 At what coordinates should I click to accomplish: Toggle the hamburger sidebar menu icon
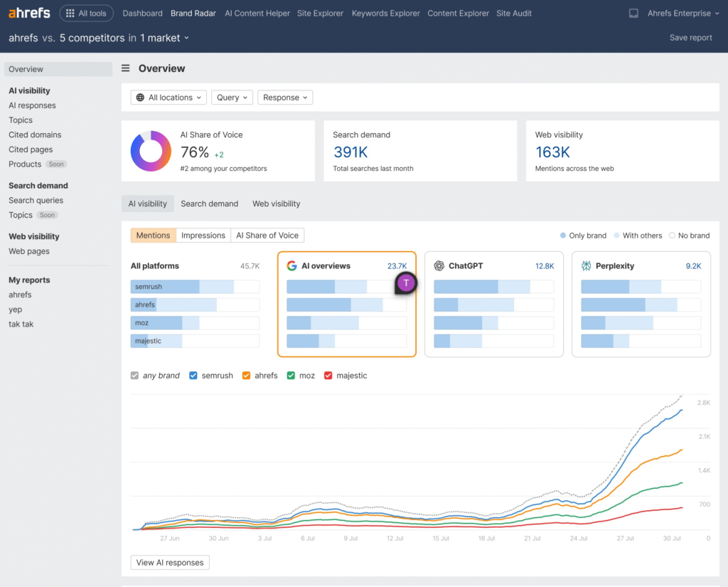125,68
